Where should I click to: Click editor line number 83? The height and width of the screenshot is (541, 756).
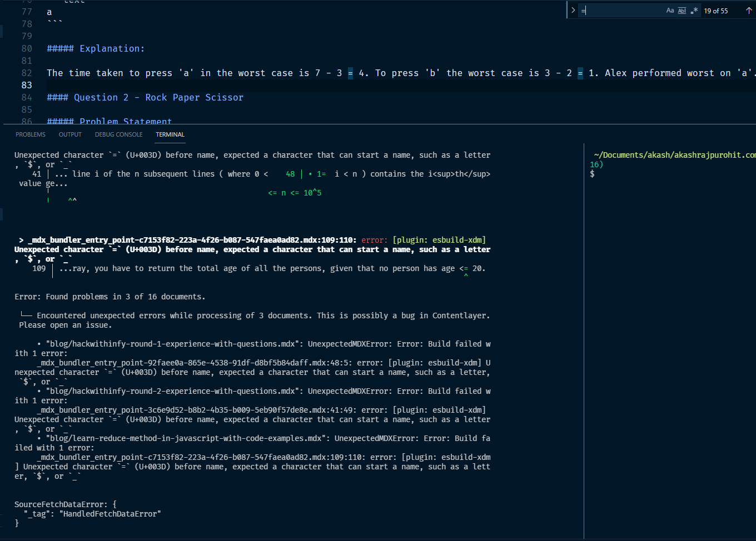point(27,85)
